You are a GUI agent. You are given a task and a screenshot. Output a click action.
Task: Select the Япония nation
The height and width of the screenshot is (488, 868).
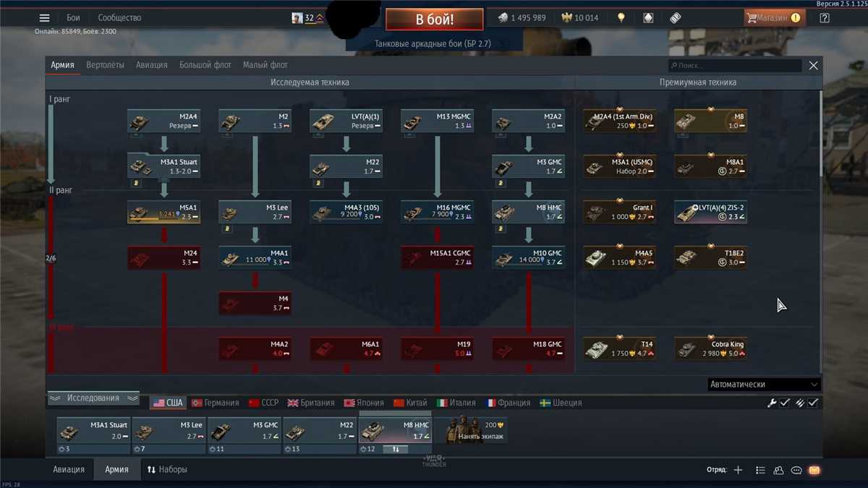tap(364, 403)
